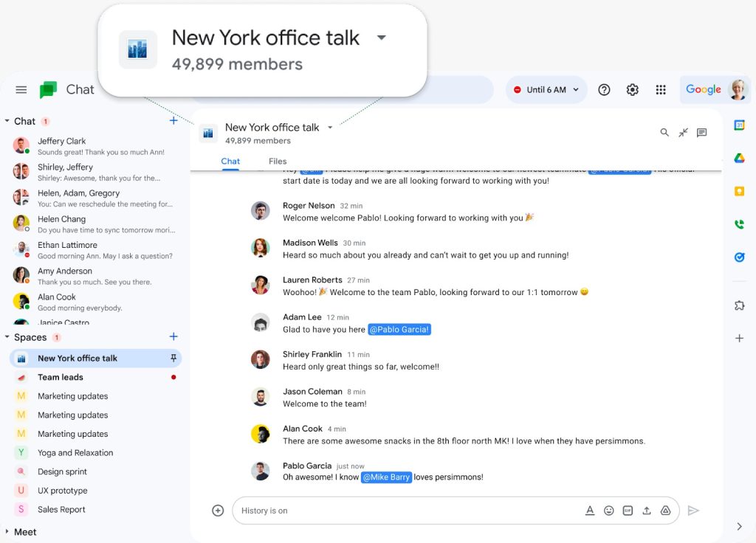Select the Chat tab in the space
756x543 pixels.
(x=230, y=161)
